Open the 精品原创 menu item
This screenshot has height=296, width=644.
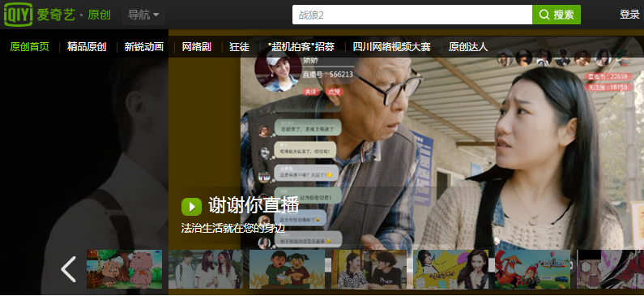click(87, 47)
